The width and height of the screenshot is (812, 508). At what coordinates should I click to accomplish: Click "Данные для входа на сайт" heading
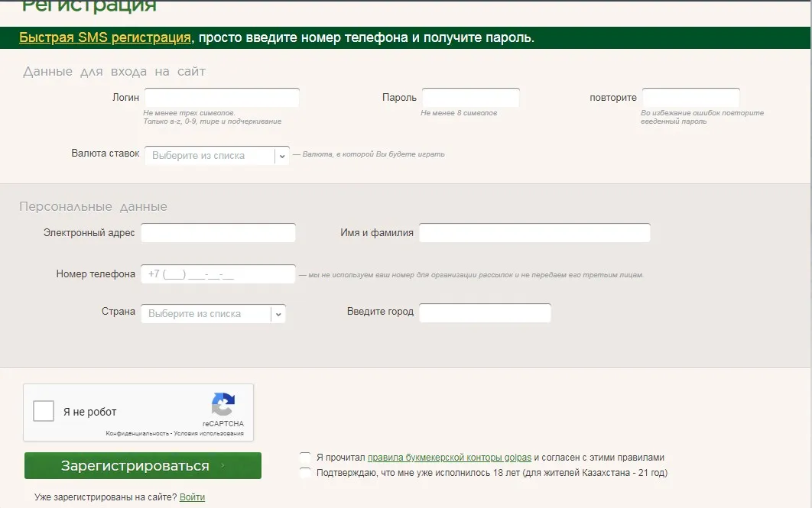(x=114, y=71)
